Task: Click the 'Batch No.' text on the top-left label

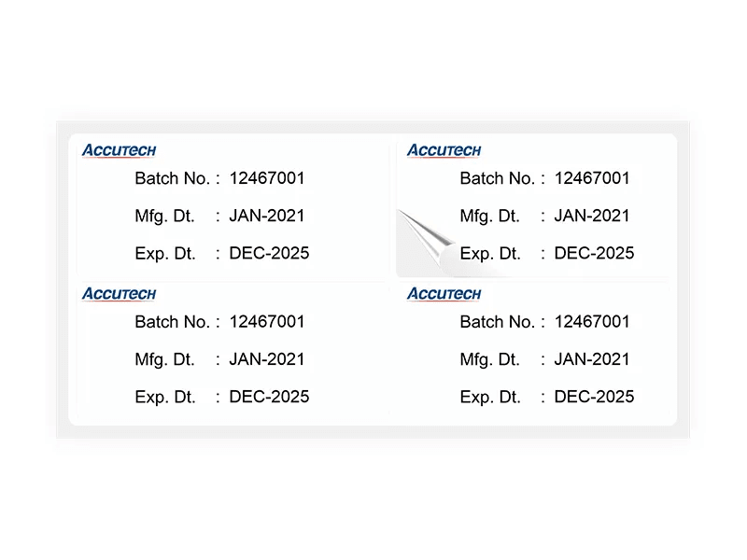Action: click(x=172, y=178)
